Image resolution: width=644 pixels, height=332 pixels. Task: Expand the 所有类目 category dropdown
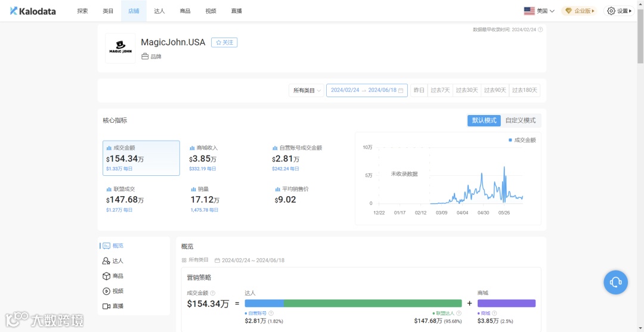tap(306, 90)
